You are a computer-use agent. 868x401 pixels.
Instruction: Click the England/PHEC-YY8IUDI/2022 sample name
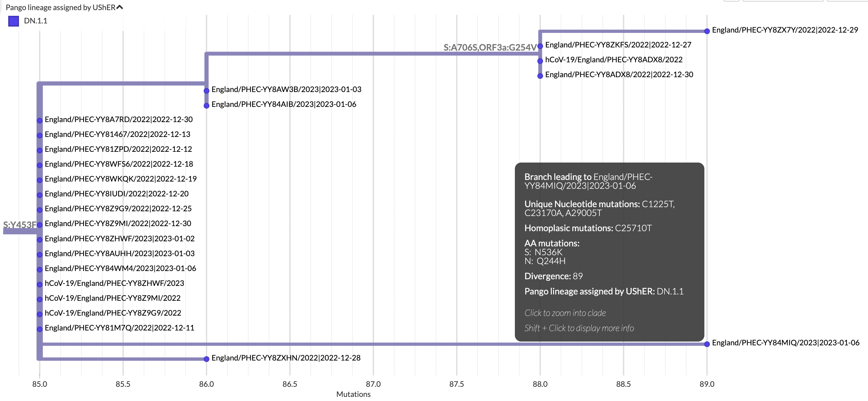[x=117, y=194]
